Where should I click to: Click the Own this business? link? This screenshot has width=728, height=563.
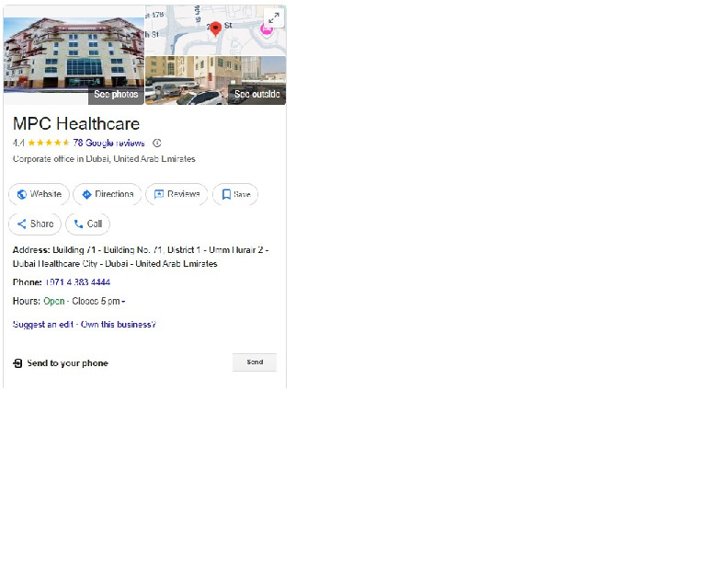(119, 325)
